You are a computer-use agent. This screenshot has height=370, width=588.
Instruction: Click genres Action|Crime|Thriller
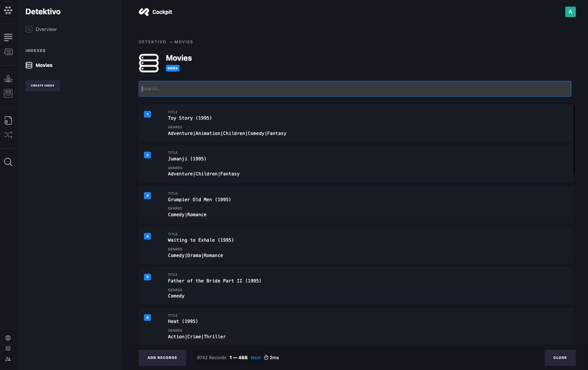tap(197, 337)
